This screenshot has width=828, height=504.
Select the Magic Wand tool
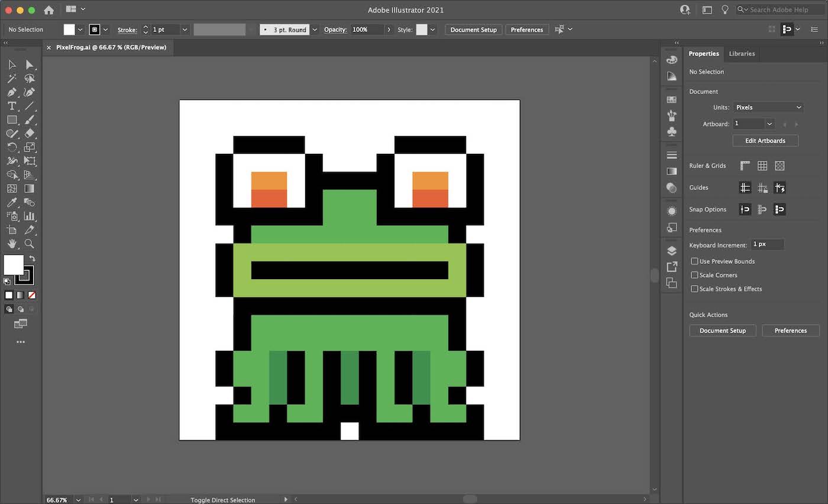tap(11, 78)
